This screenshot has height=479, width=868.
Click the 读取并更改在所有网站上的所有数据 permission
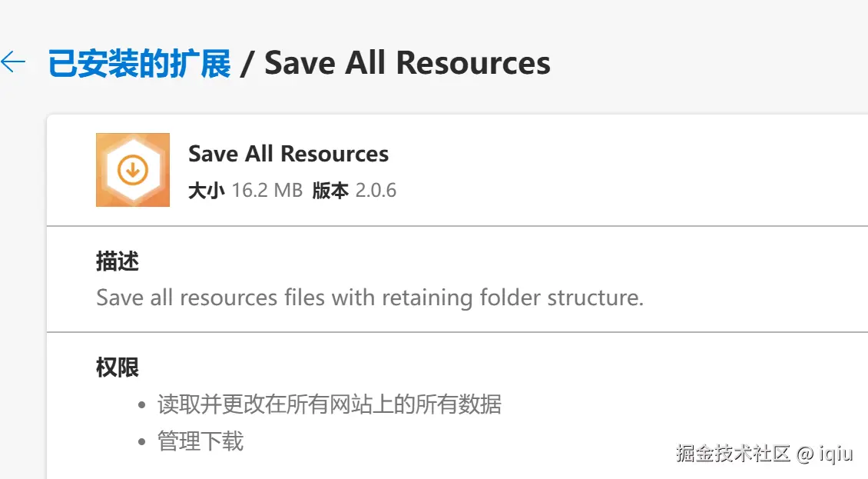click(330, 404)
